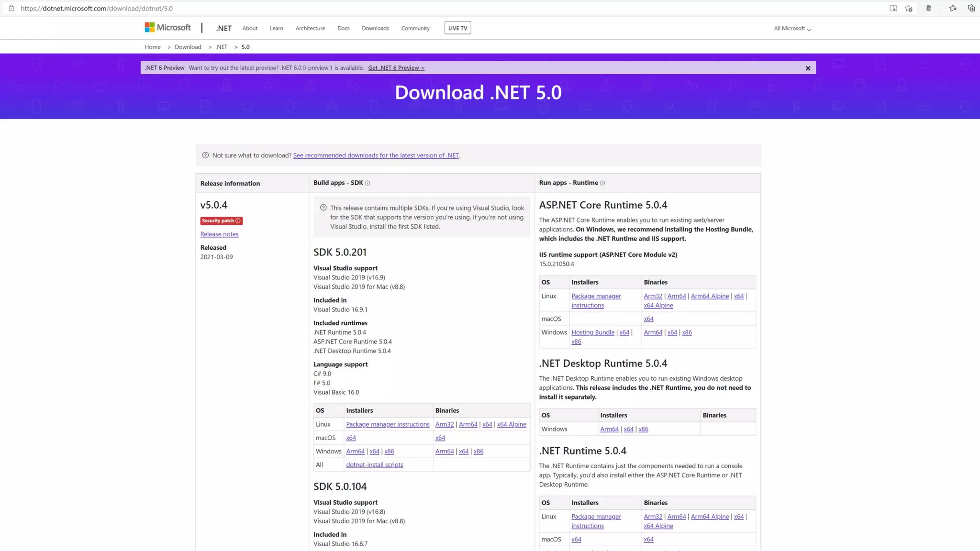The width and height of the screenshot is (980, 551).
Task: Go to .NET breadcrumb link
Action: [221, 47]
